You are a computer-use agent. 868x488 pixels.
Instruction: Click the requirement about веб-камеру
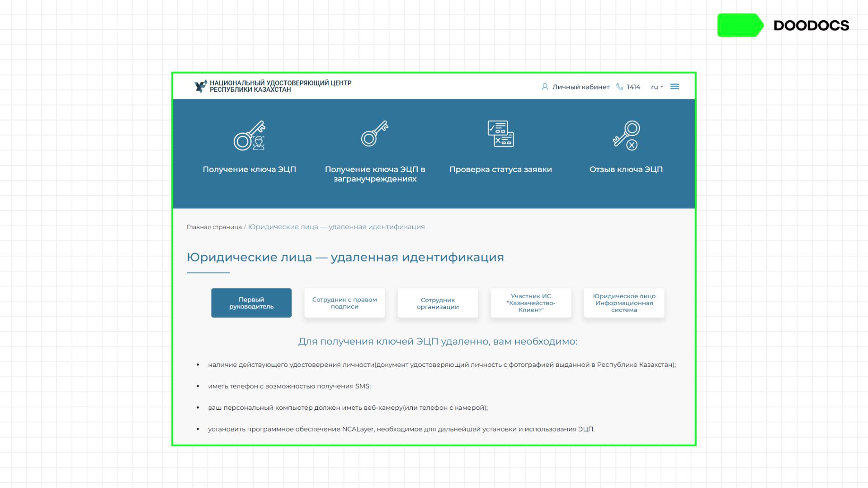[x=348, y=408]
